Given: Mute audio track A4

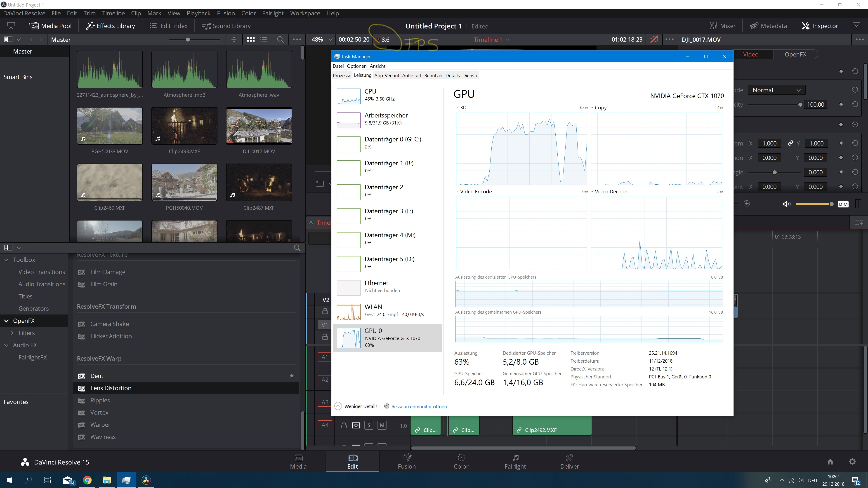Looking at the screenshot, I should pyautogui.click(x=382, y=425).
